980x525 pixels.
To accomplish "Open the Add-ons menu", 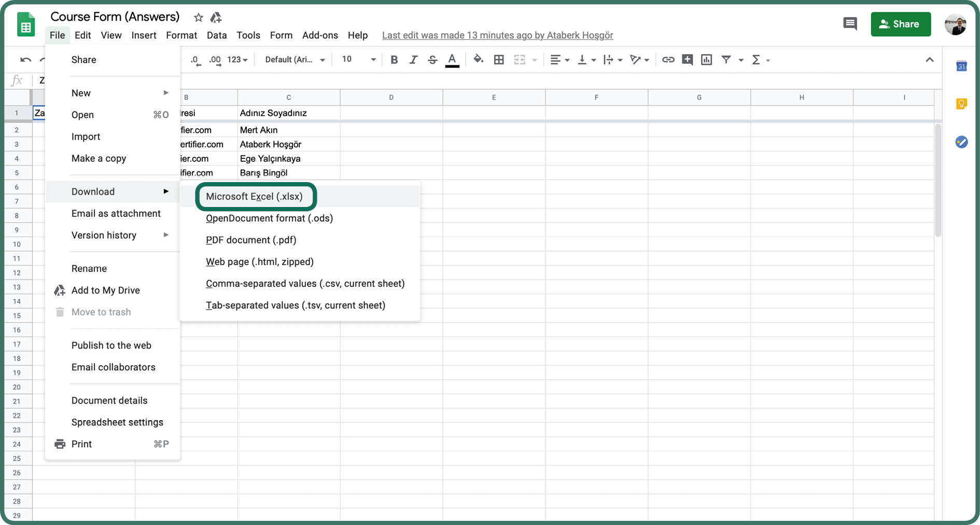I will click(x=320, y=35).
